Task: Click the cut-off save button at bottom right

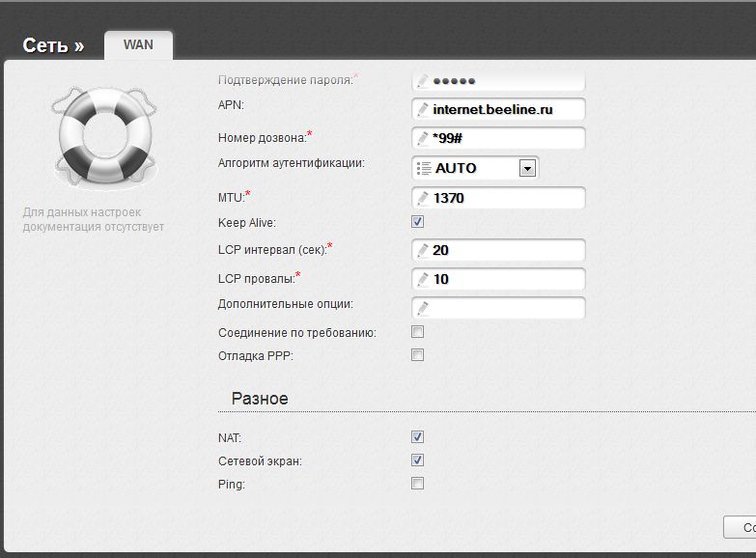Action: point(740,528)
